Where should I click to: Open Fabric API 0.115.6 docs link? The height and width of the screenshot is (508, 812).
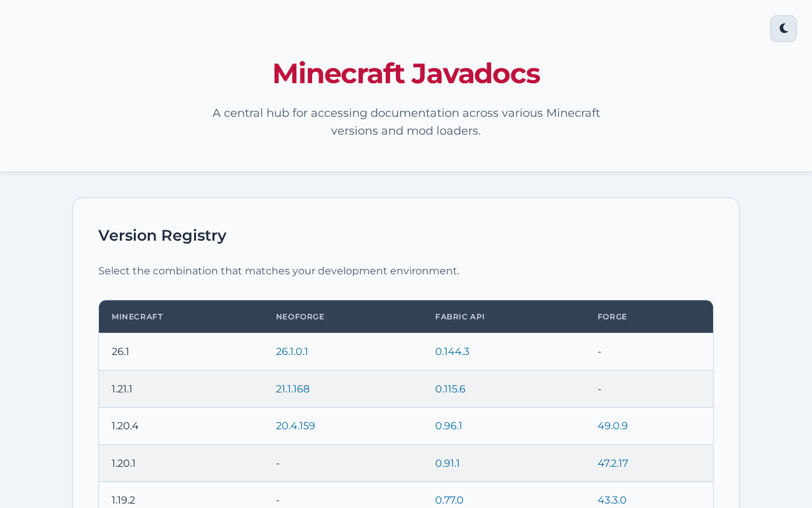pyautogui.click(x=450, y=389)
